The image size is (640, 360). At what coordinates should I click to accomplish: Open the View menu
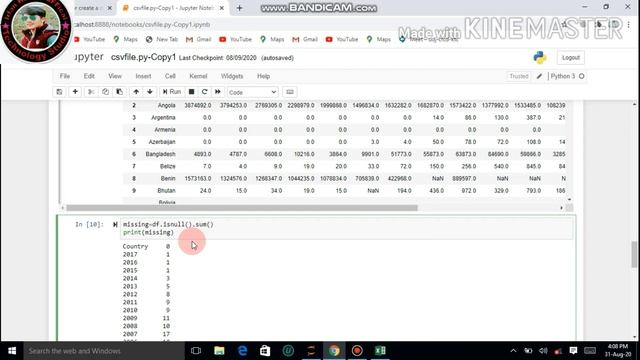[115, 76]
